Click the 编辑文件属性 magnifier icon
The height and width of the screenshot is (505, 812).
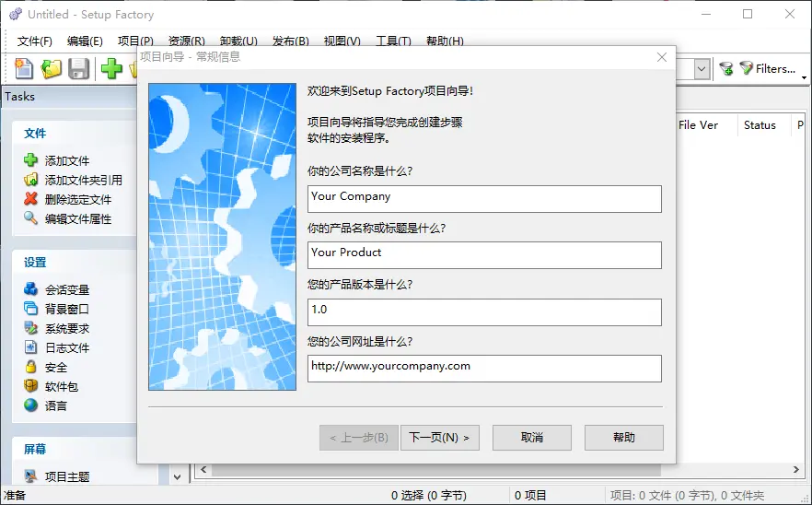click(x=30, y=218)
